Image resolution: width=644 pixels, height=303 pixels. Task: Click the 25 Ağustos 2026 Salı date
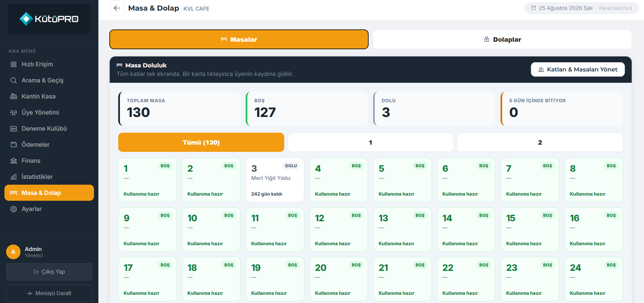[x=565, y=8]
